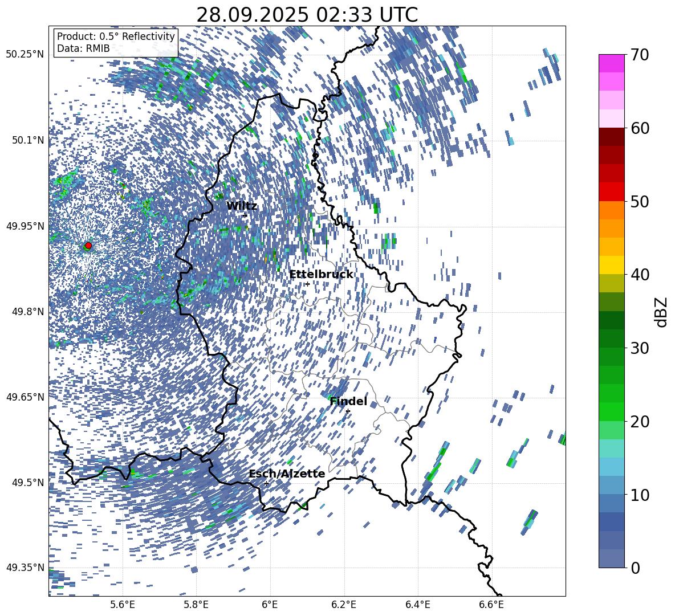Select the Ettelbruck city label
This screenshot has width=675, height=616.
(321, 275)
